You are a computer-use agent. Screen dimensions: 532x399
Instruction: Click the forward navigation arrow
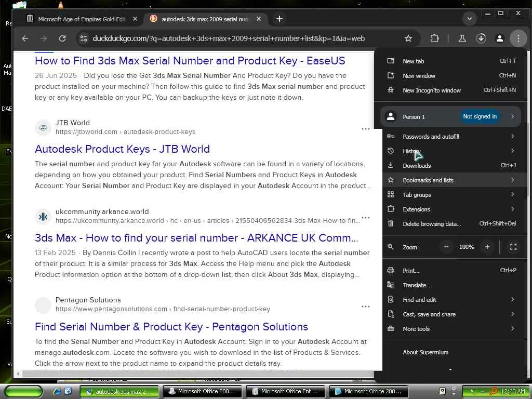(x=44, y=38)
